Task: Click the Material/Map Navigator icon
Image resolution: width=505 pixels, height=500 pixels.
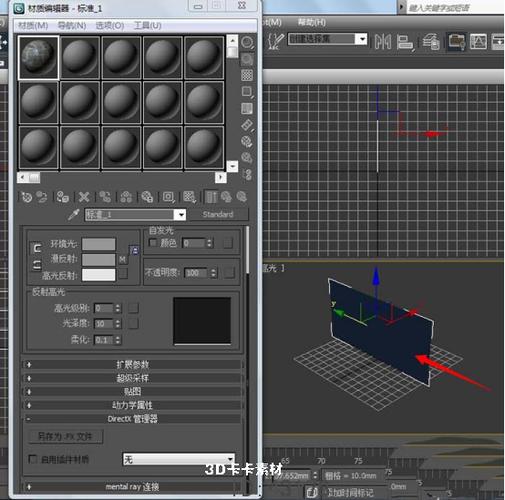Action: tap(248, 174)
